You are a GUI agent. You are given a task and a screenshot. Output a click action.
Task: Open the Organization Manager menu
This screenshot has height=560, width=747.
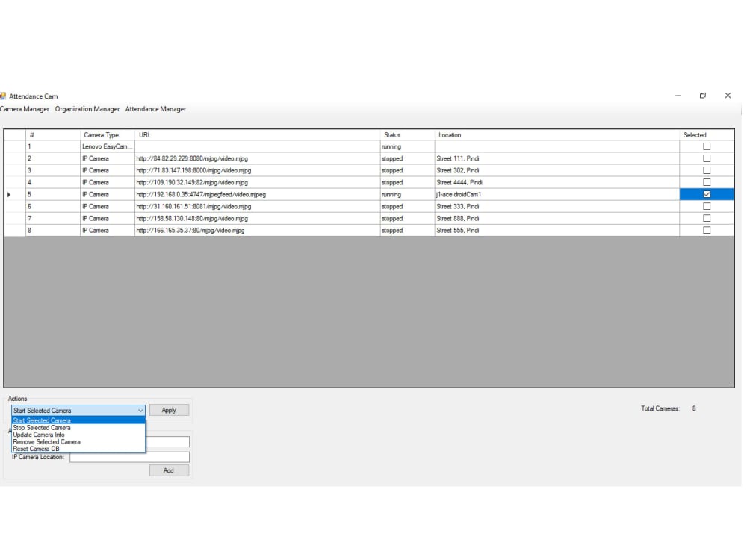coord(87,108)
